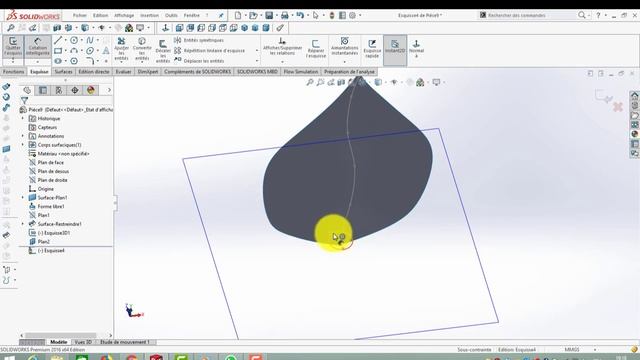This screenshot has height=360, width=640.
Task: Switch to the Surfaces tab
Action: click(x=63, y=71)
